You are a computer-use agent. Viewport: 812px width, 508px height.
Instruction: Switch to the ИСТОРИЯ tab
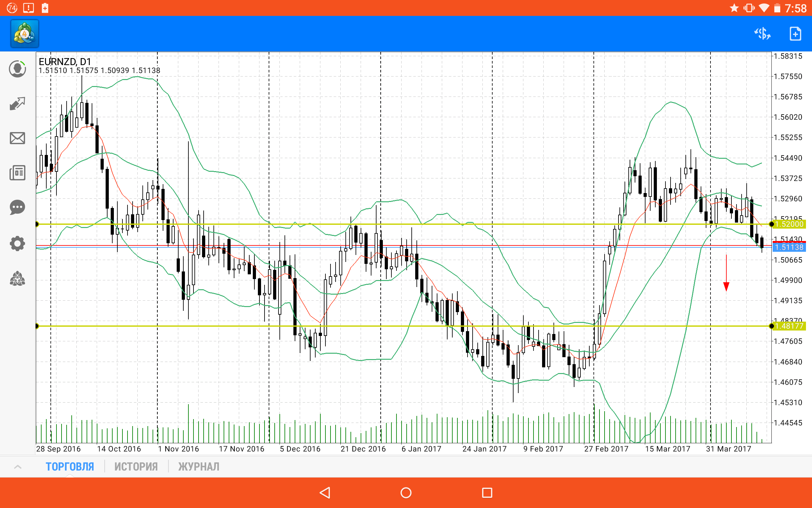pos(136,467)
